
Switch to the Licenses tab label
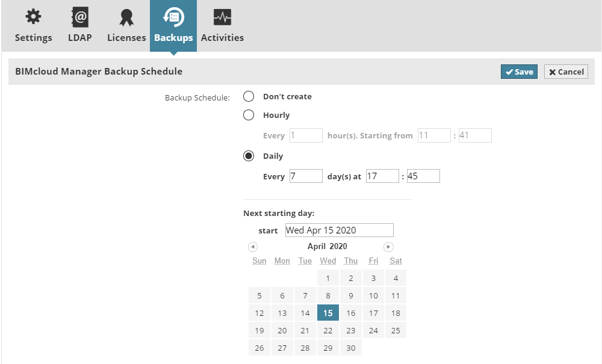click(x=126, y=37)
